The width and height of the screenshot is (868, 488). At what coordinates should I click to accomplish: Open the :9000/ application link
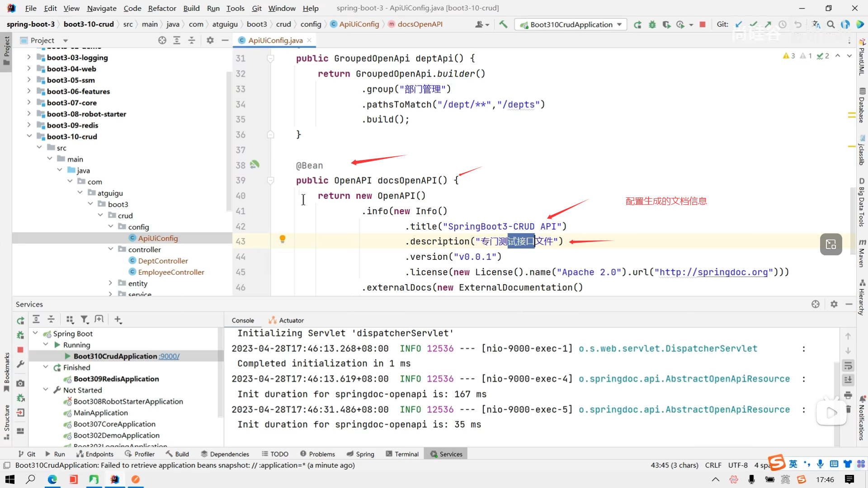169,357
